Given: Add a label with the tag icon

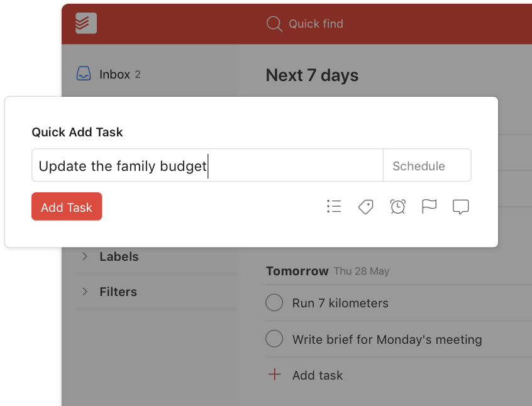Looking at the screenshot, I should tap(366, 207).
